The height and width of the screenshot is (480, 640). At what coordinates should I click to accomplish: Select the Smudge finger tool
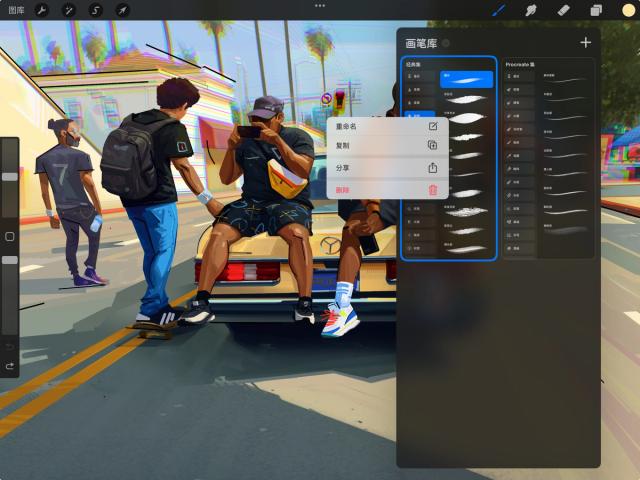(531, 10)
